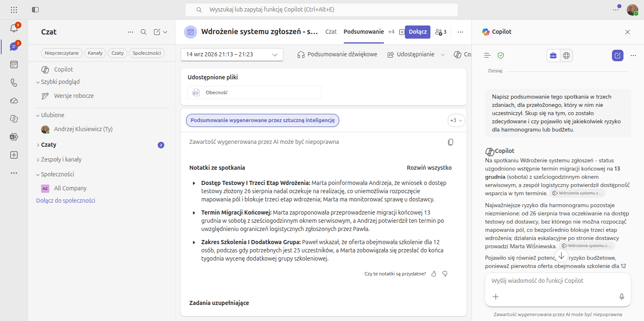Use microphone in Copilot message box
Image resolution: width=644 pixels, height=321 pixels.
point(622,297)
